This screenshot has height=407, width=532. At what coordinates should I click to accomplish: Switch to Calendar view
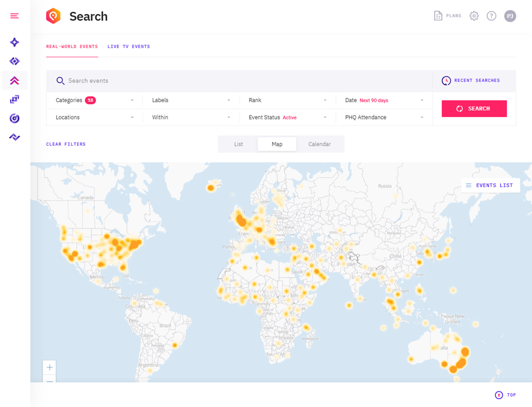319,144
